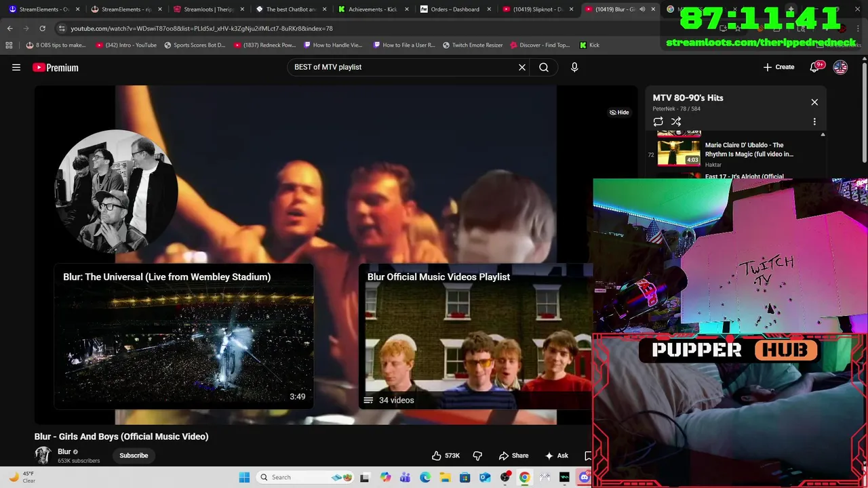This screenshot has height=488, width=868.
Task: Open Blur's circular channel end-screen avatar
Action: (117, 191)
